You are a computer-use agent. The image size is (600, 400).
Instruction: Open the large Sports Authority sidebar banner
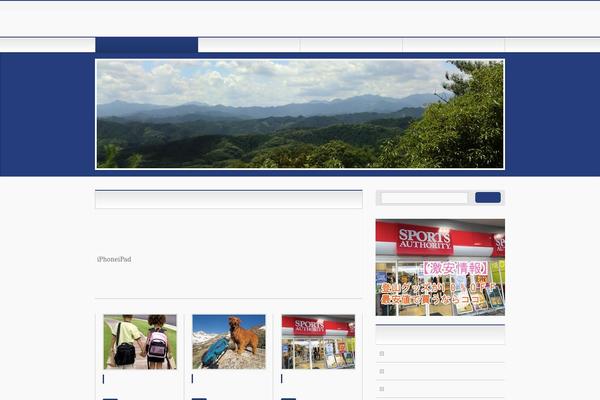(x=440, y=267)
